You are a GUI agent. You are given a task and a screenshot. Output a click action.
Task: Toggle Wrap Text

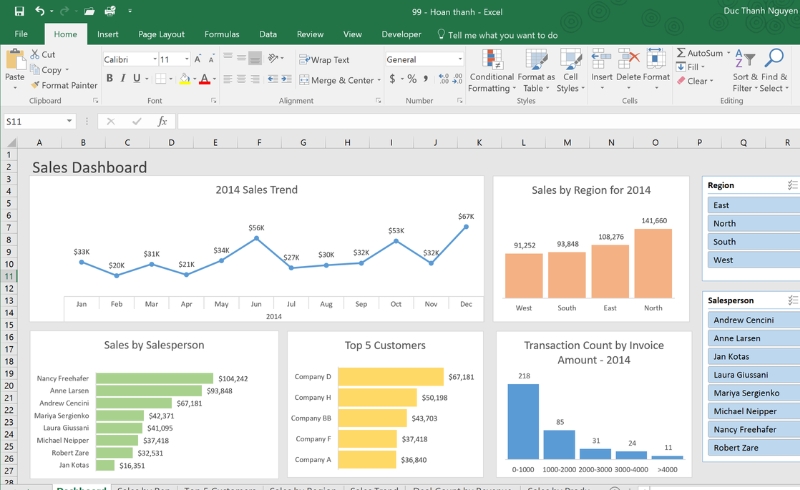pyautogui.click(x=324, y=60)
